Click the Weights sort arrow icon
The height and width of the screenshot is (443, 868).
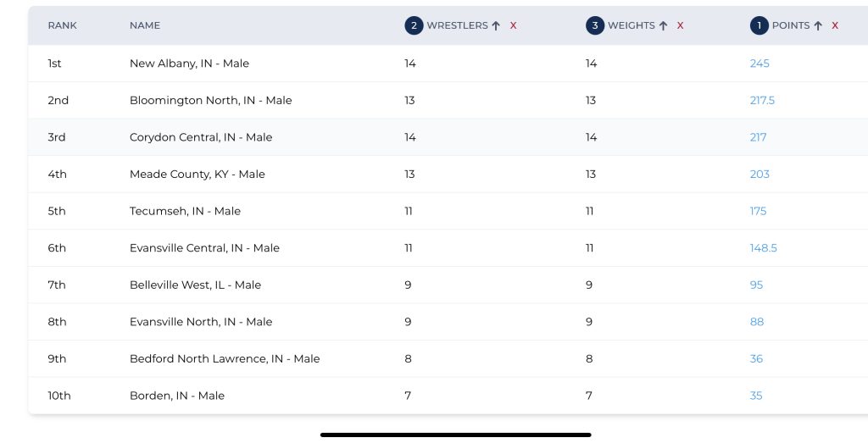click(x=663, y=26)
